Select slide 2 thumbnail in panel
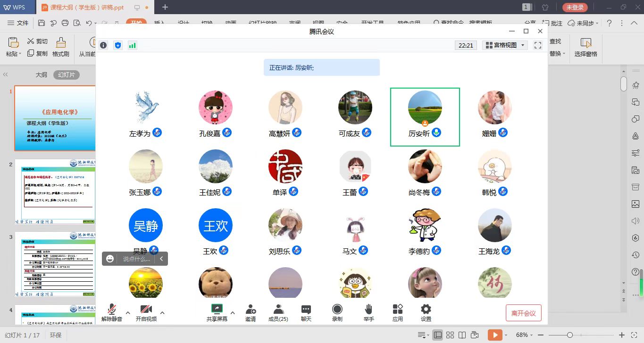This screenshot has height=343, width=644. [55, 192]
